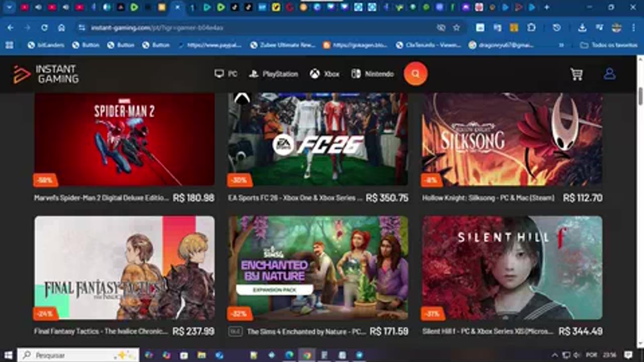Go back with the browser back arrow
Image resolution: width=644 pixels, height=362 pixels.
[11, 28]
